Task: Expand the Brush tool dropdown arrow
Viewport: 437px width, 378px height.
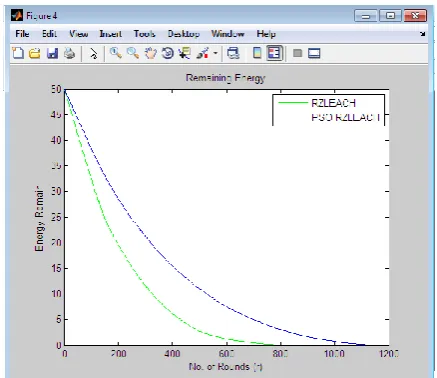Action: 216,53
